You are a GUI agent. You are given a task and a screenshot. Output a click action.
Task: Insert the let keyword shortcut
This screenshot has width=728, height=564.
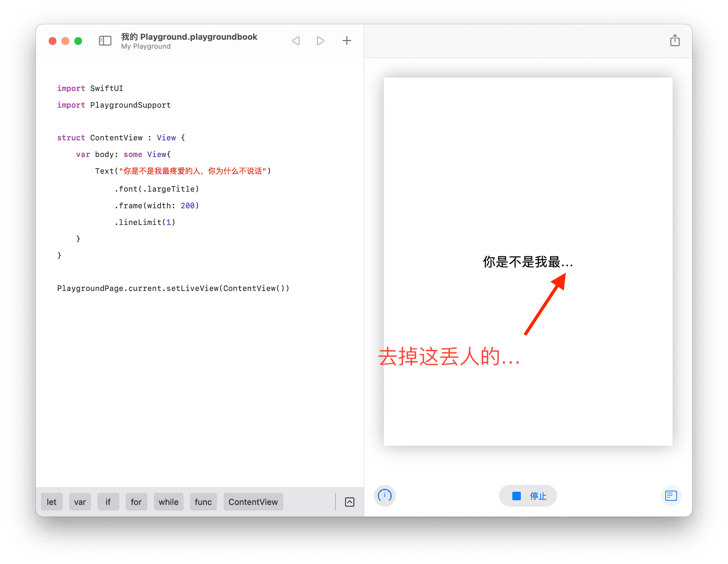pos(52,502)
